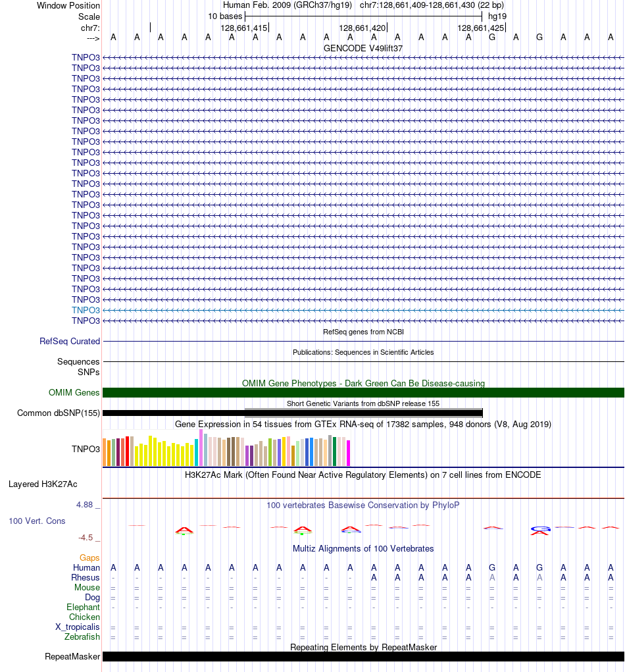This screenshot has width=625, height=672.
Task: Select the "Scale" label
Action: pos(89,16)
